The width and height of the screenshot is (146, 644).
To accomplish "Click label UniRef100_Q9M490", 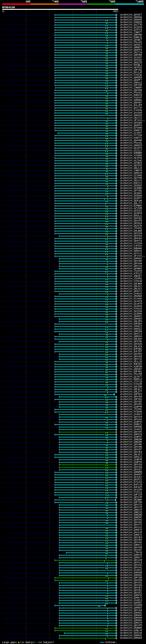I will point(131,615).
